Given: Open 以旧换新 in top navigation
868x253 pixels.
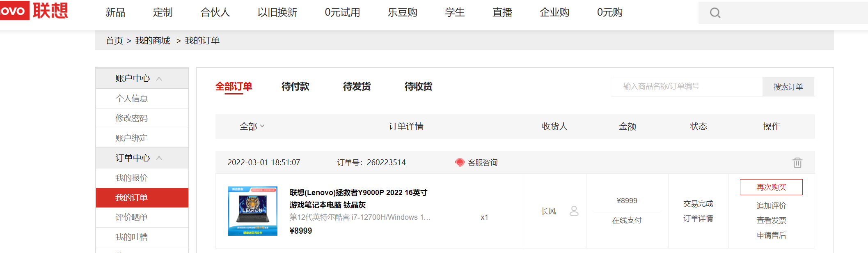Looking at the screenshot, I should click(277, 13).
